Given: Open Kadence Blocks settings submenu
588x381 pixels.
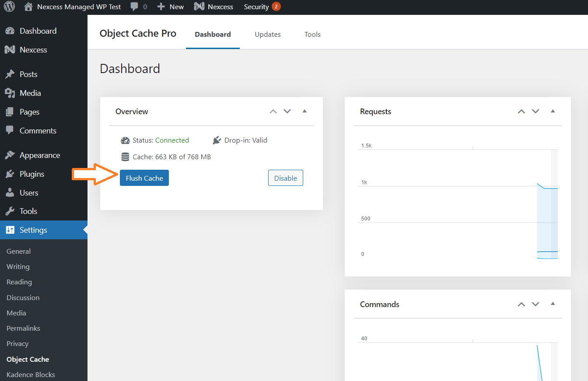Looking at the screenshot, I should pyautogui.click(x=31, y=375).
